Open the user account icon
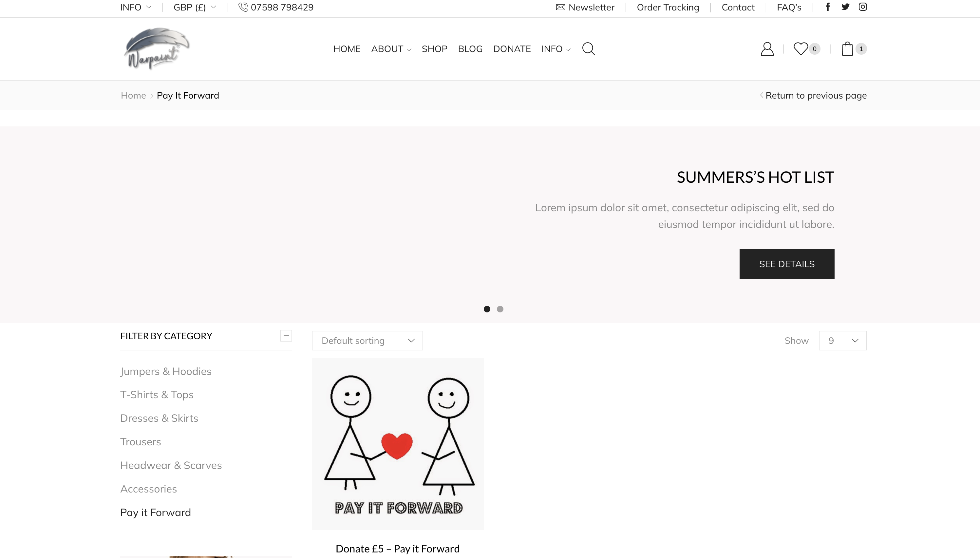Screen dimensions: 980x558 [767, 49]
